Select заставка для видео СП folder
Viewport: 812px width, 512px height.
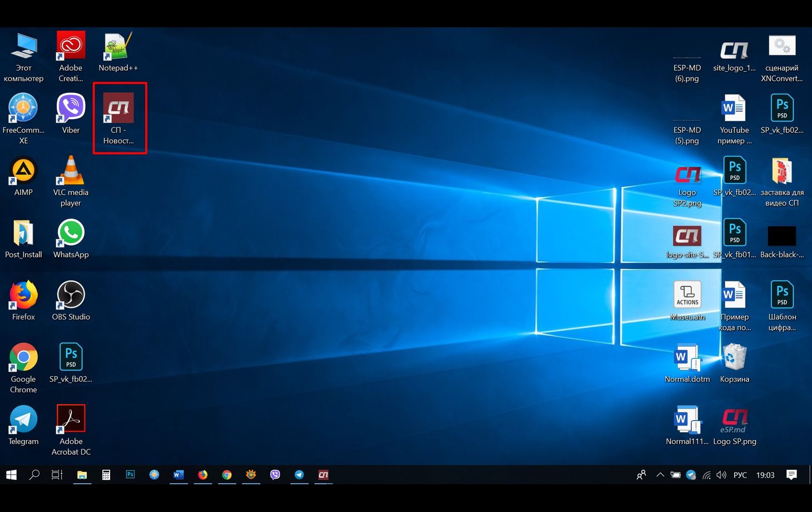click(781, 182)
